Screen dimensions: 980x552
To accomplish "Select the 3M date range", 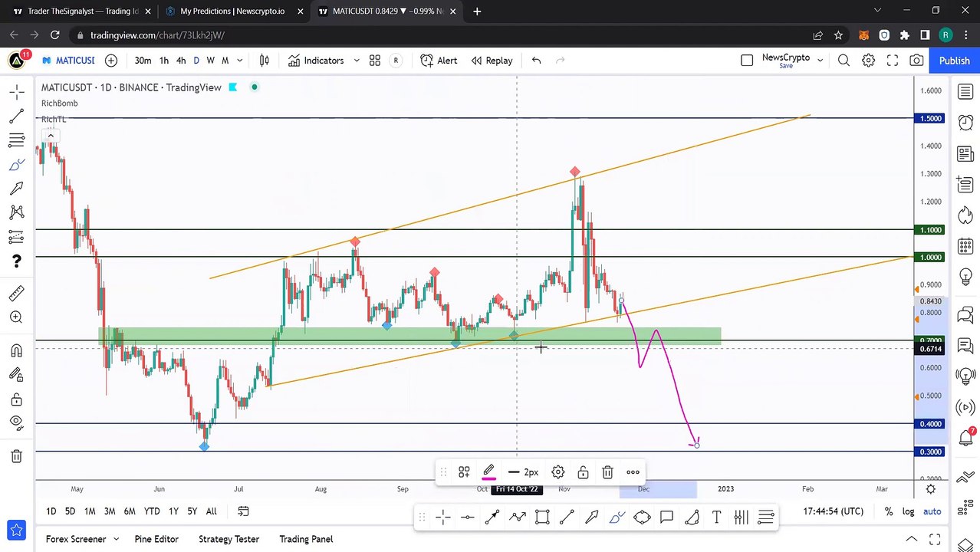I will (110, 511).
